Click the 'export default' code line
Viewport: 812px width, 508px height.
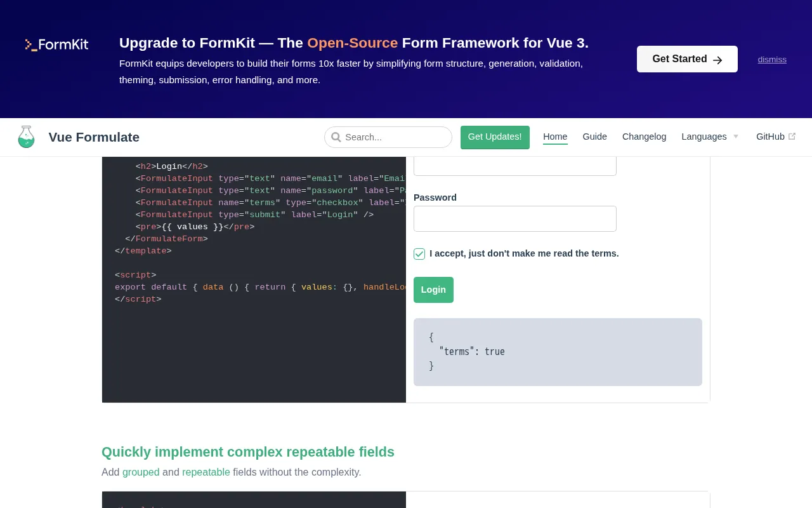[x=260, y=287]
